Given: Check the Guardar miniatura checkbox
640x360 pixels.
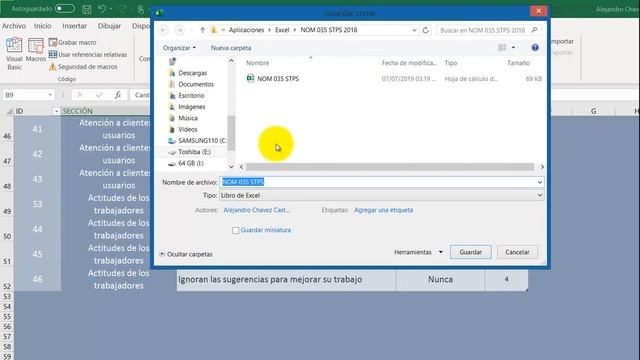Looking at the screenshot, I should click(x=236, y=231).
